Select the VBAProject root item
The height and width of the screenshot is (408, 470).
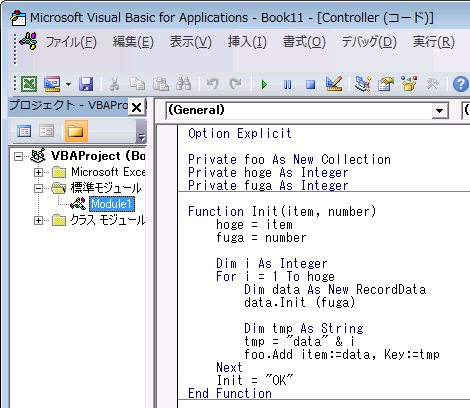tap(98, 156)
